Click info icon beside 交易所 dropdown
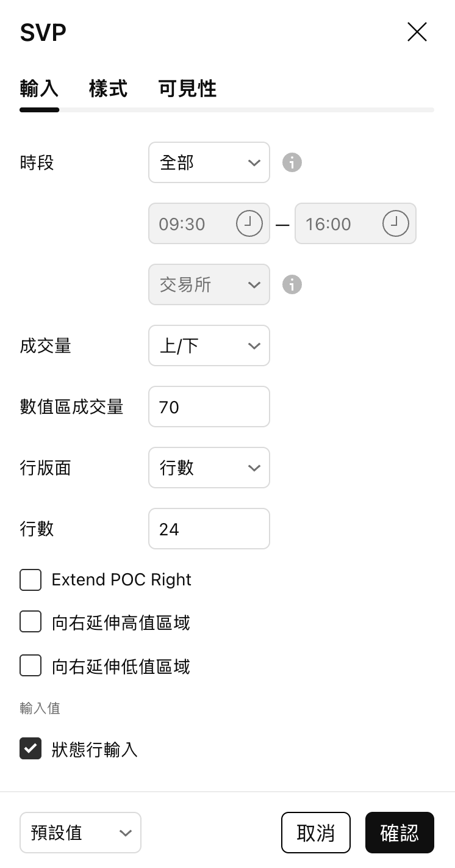 tap(292, 285)
